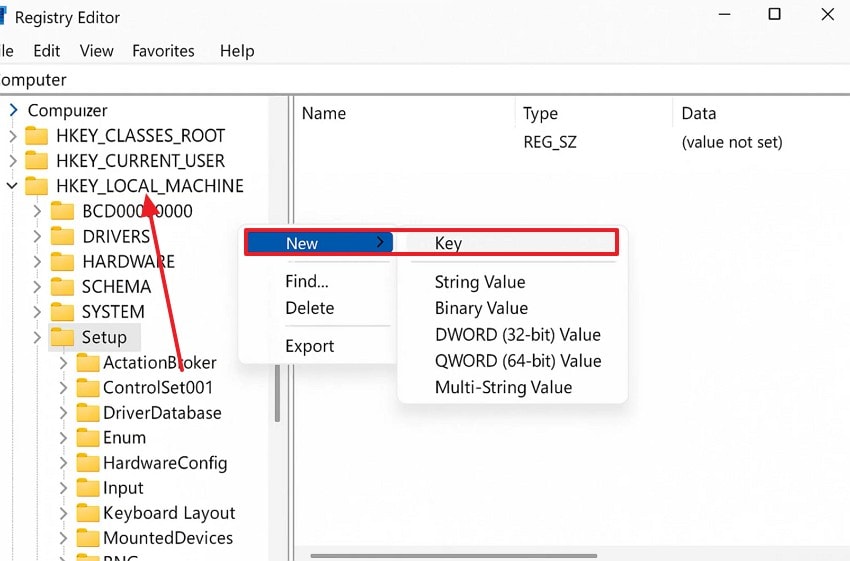Click the DRIVERS folder icon
850x561 pixels.
[x=62, y=236]
